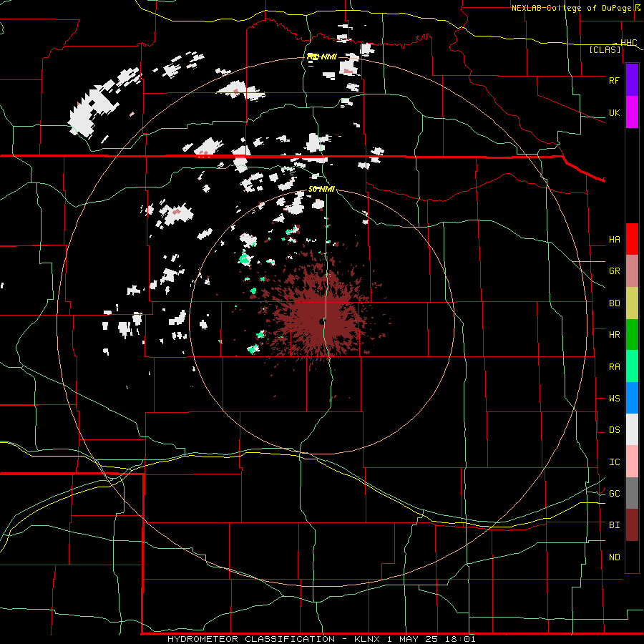Click the UK legend label

click(x=614, y=112)
